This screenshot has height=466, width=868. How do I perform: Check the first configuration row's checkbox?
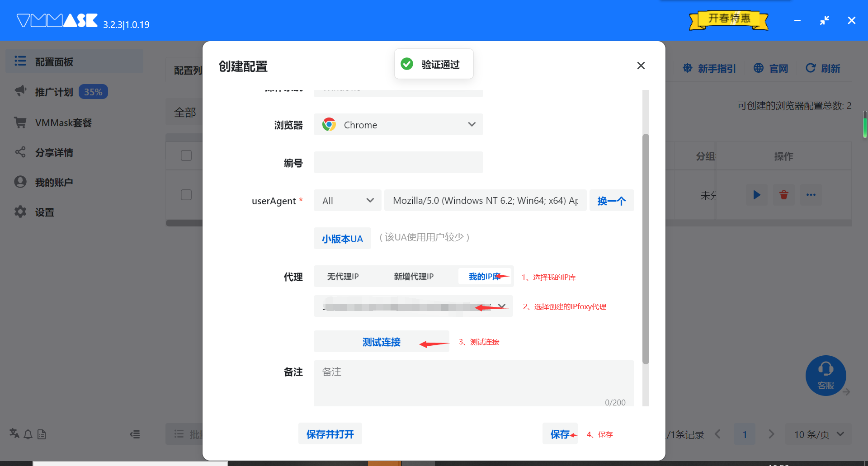coord(186,195)
